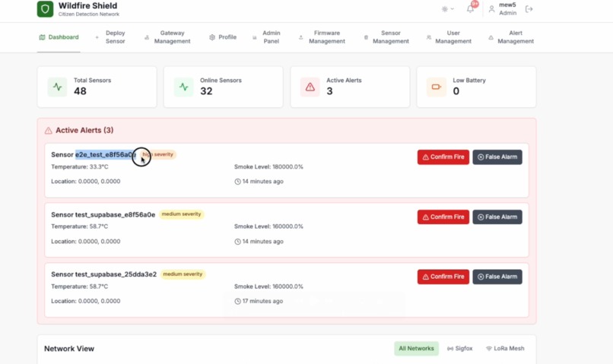Select All Networks filter
This screenshot has height=364, width=613.
[416, 348]
